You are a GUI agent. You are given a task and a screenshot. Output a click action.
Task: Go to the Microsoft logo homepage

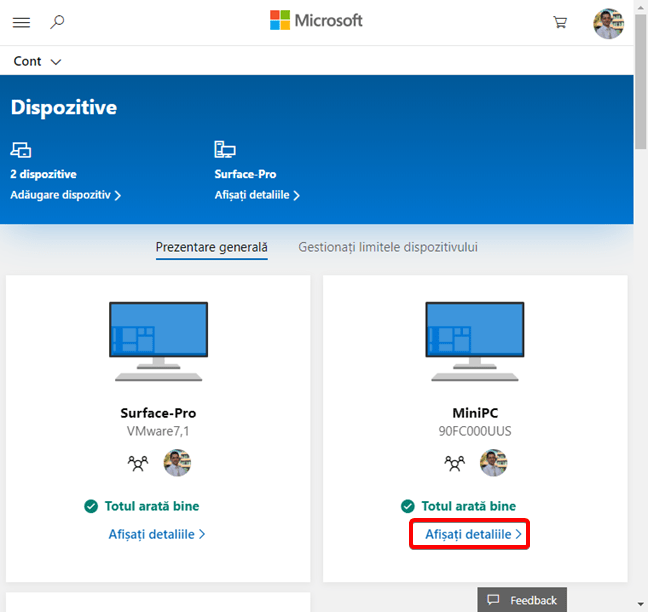(x=316, y=20)
